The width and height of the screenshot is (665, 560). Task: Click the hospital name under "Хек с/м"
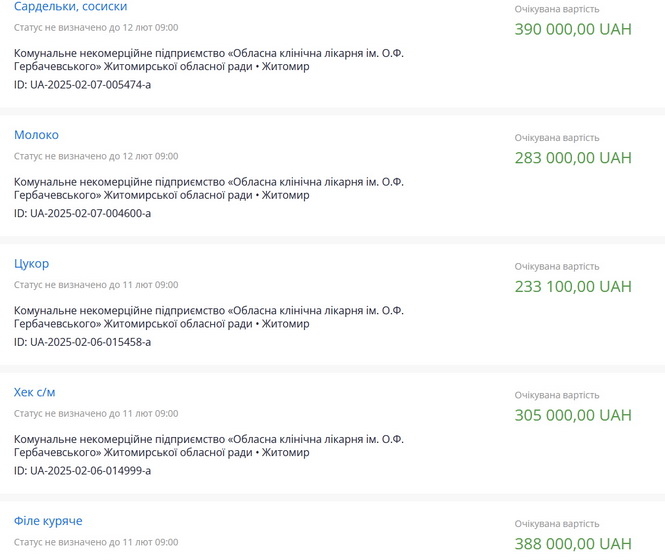click(x=208, y=445)
